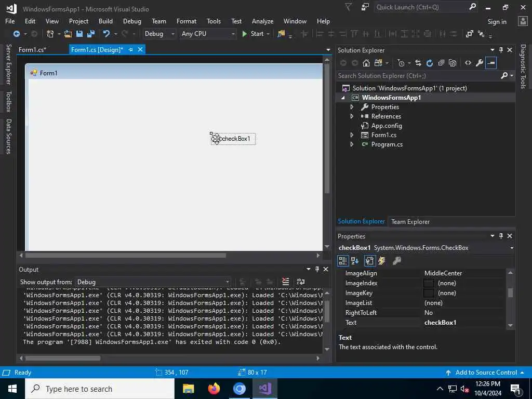Toggle pin on Form1.cs [Design] tab

[x=130, y=50]
